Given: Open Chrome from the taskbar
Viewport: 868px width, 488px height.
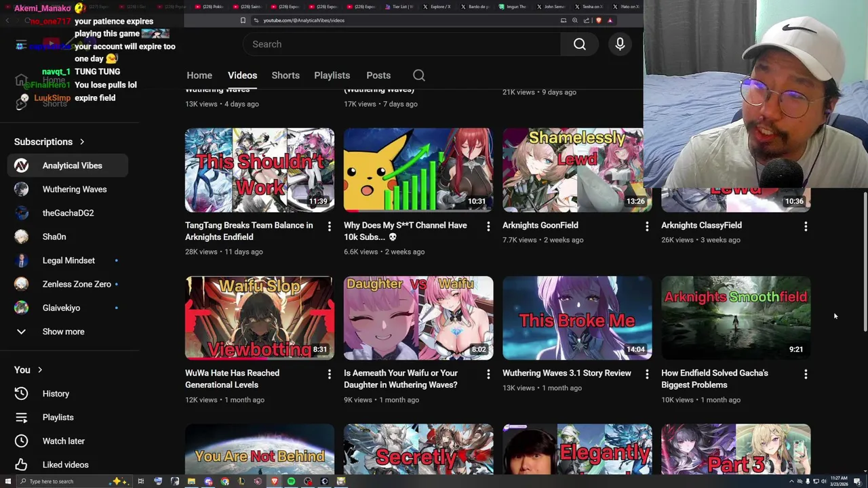Looking at the screenshot, I should click(x=224, y=481).
